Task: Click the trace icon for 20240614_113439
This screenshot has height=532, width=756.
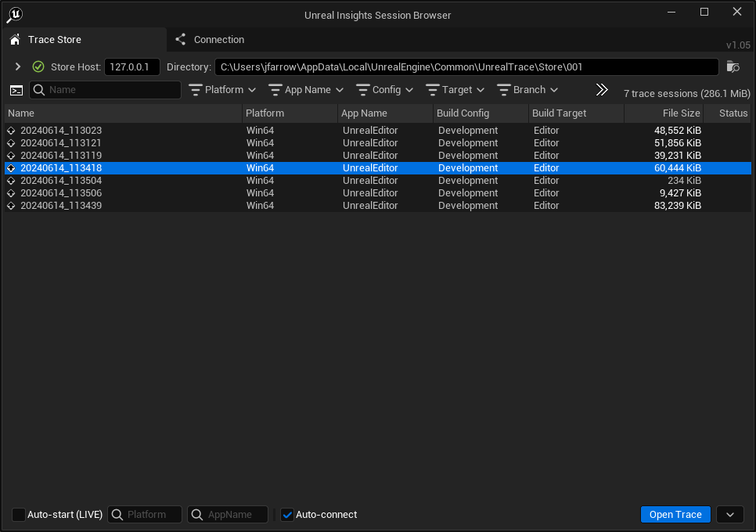Action: (11, 206)
